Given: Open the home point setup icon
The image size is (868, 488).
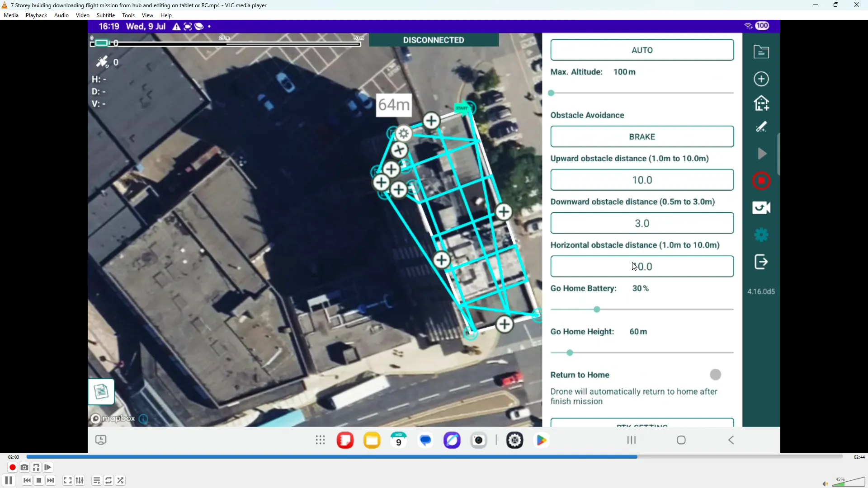Looking at the screenshot, I should pyautogui.click(x=761, y=103).
